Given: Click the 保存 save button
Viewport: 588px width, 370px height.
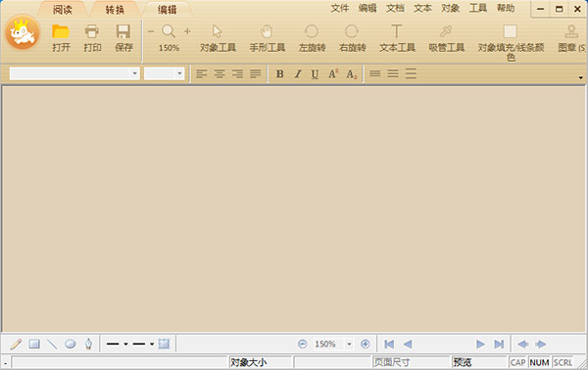Looking at the screenshot, I should click(x=123, y=38).
